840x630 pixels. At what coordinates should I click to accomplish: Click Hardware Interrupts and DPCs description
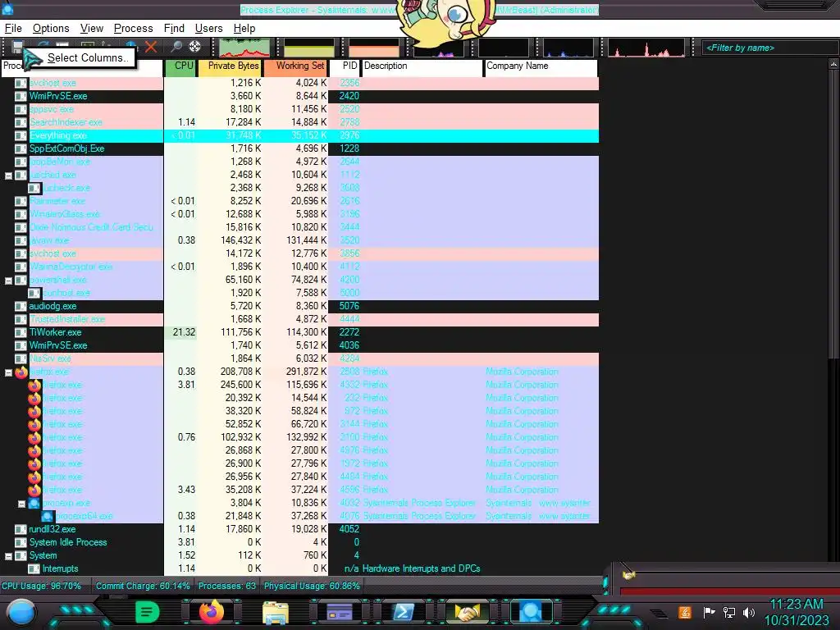pos(421,568)
